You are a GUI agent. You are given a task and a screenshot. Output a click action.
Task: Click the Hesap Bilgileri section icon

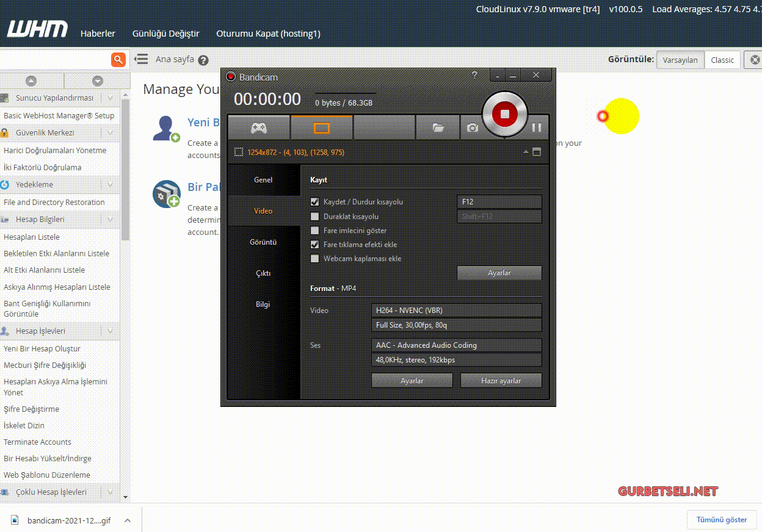tap(4, 219)
